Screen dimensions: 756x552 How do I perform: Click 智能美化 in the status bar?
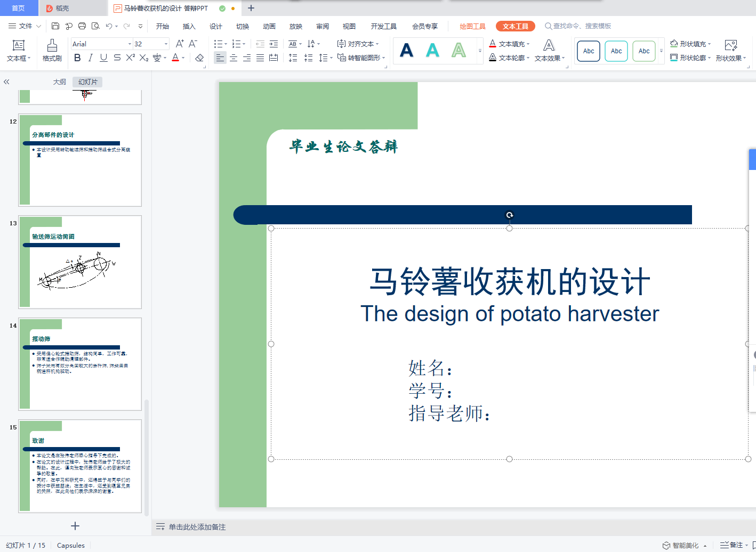685,545
